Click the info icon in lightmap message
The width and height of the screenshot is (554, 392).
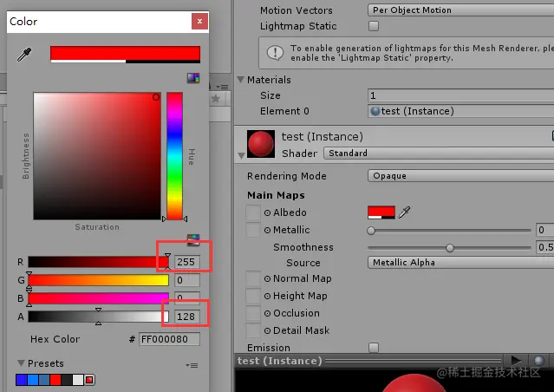coord(275,53)
